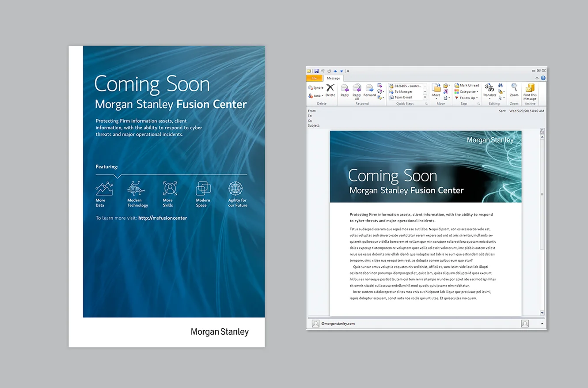Click the Ignore conversation button
The image size is (588, 388).
(x=316, y=88)
